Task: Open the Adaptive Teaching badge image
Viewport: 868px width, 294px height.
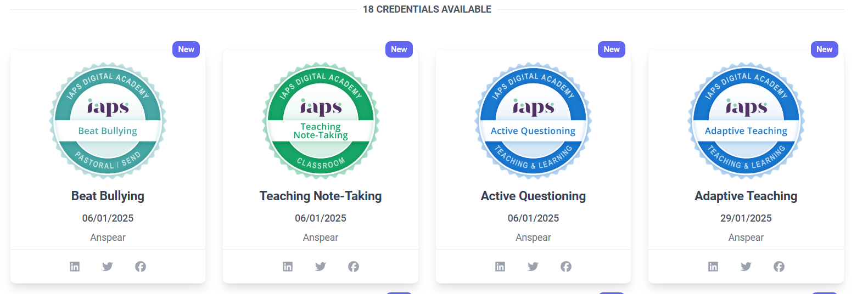Action: pos(746,120)
